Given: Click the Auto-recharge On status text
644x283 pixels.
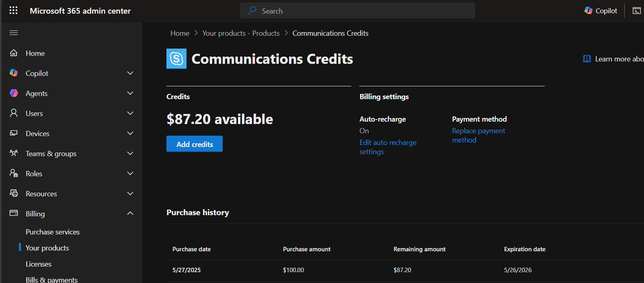Looking at the screenshot, I should tap(364, 131).
